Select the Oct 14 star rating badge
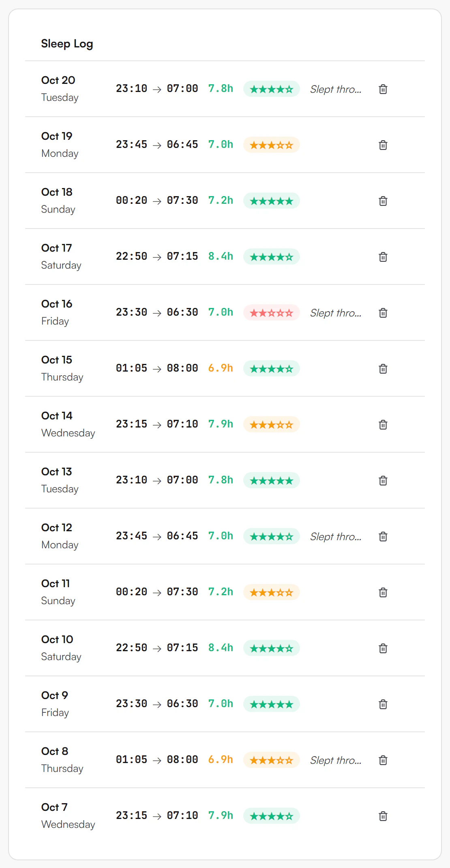The image size is (450, 868). click(x=272, y=425)
